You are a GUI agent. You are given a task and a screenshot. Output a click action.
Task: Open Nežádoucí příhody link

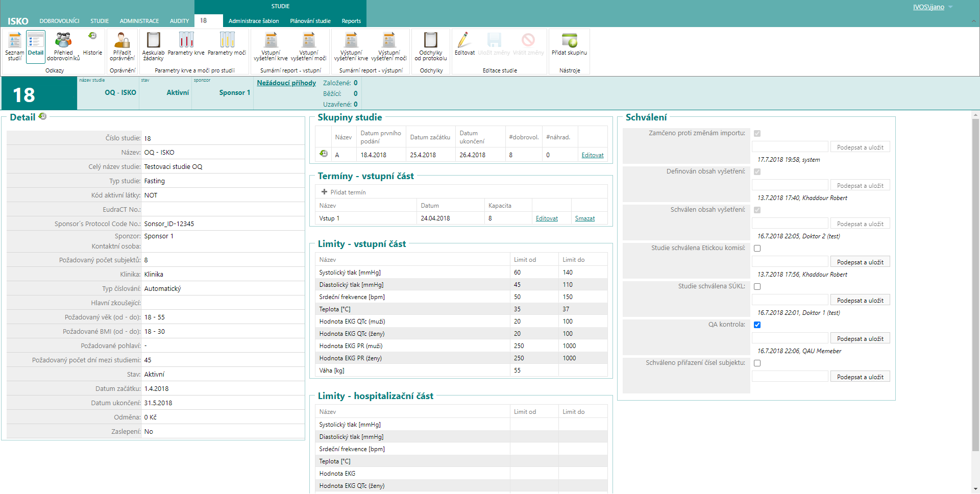point(286,83)
